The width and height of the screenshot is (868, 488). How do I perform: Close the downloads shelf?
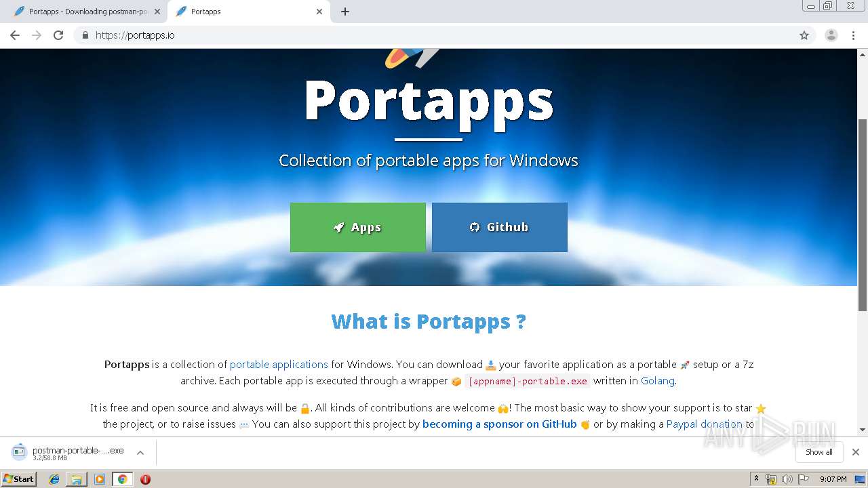(x=856, y=452)
